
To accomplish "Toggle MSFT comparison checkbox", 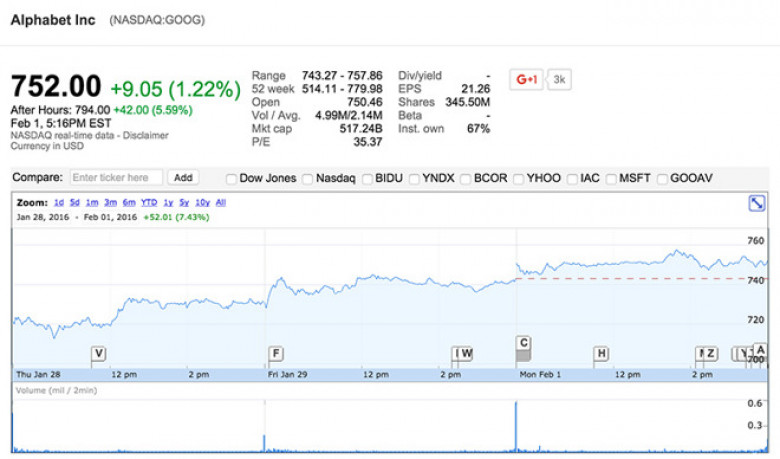I will (611, 179).
